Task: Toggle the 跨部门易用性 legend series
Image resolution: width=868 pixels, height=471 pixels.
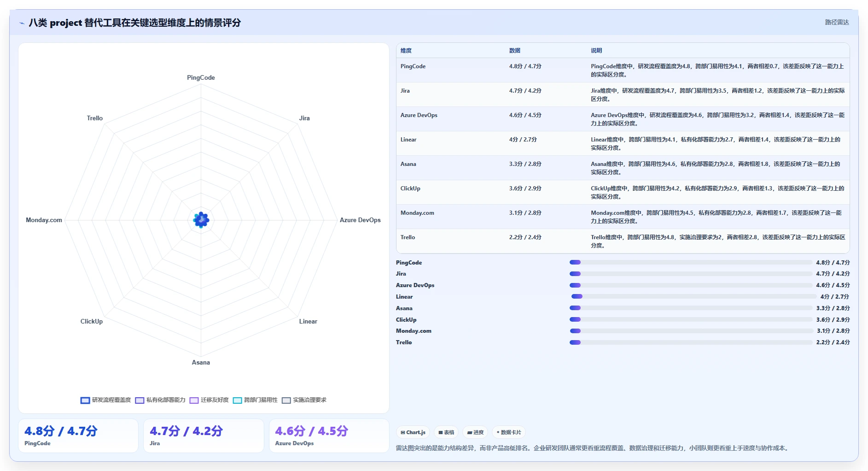Action: 255,400
